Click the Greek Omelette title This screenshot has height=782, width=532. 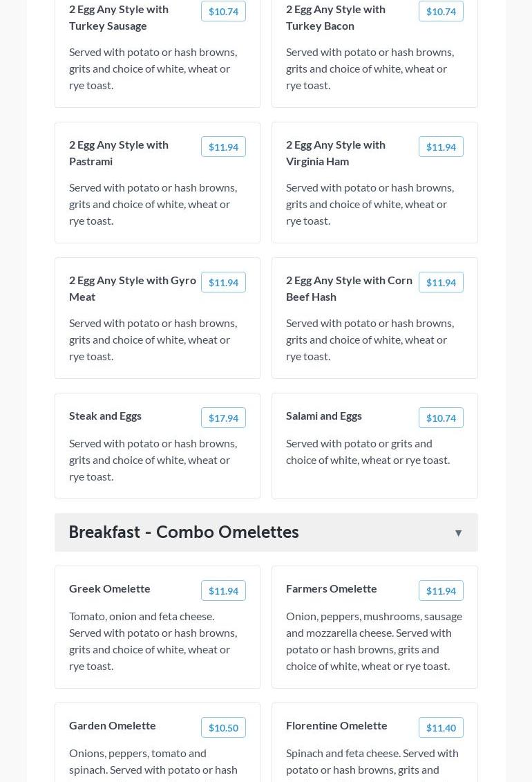tap(110, 588)
